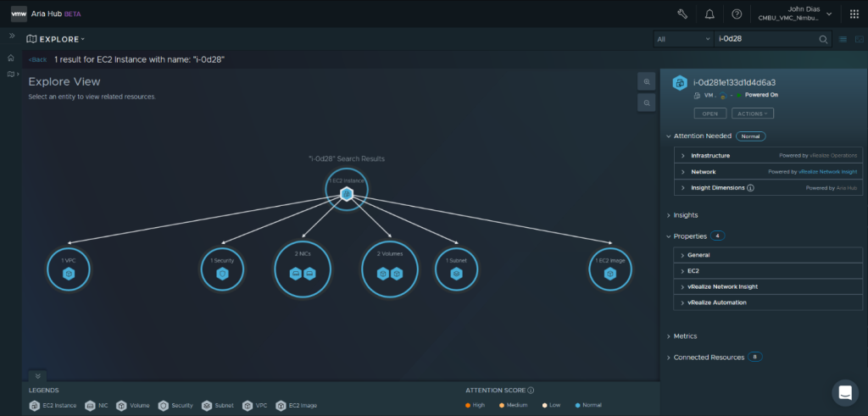Click the OPEN button
Viewport: 868px width, 416px height.
tap(710, 114)
